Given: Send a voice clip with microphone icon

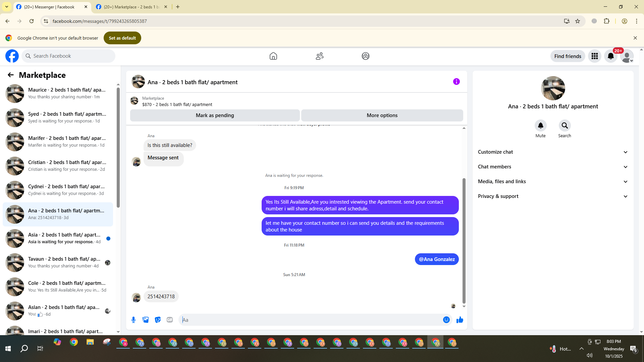Looking at the screenshot, I should click(x=133, y=320).
